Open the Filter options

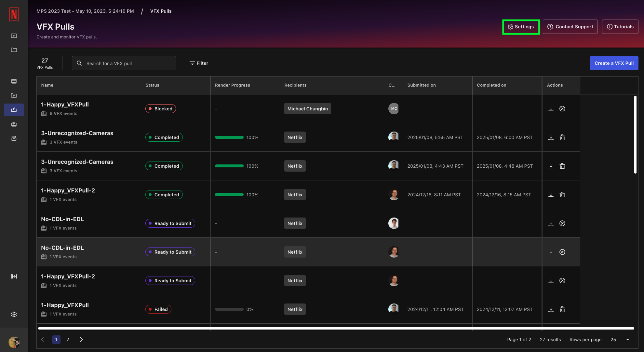pyautogui.click(x=199, y=63)
